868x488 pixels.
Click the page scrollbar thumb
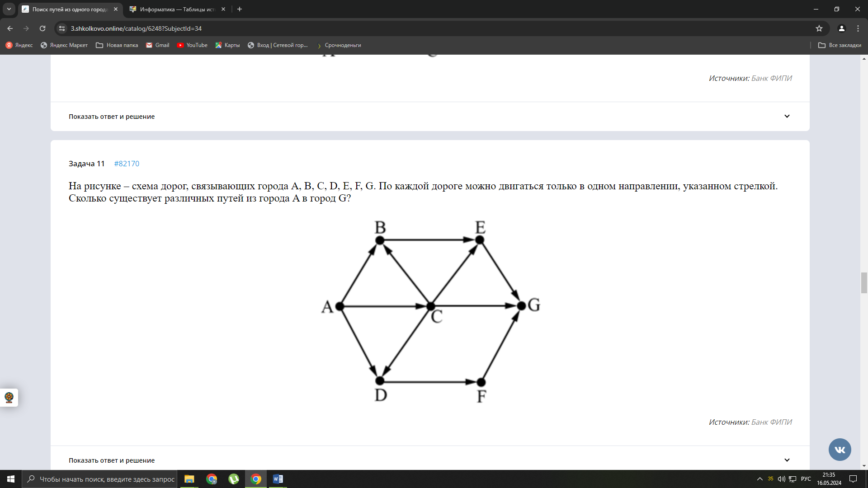(864, 283)
